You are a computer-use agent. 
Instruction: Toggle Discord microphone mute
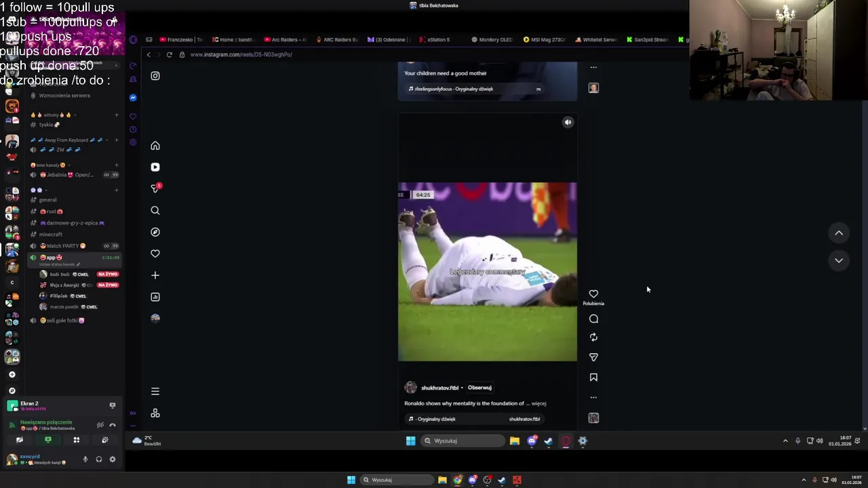pos(85,460)
